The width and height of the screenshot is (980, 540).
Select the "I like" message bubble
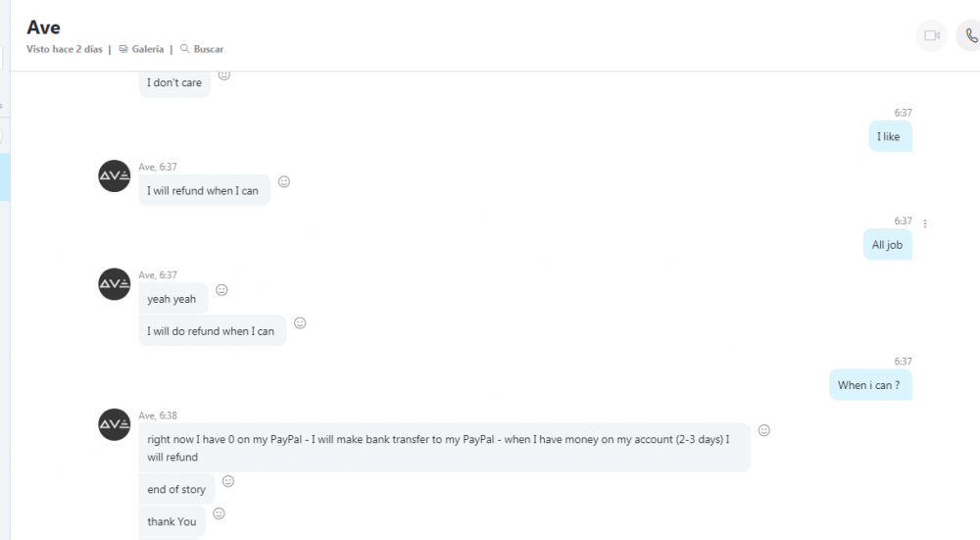tap(889, 137)
